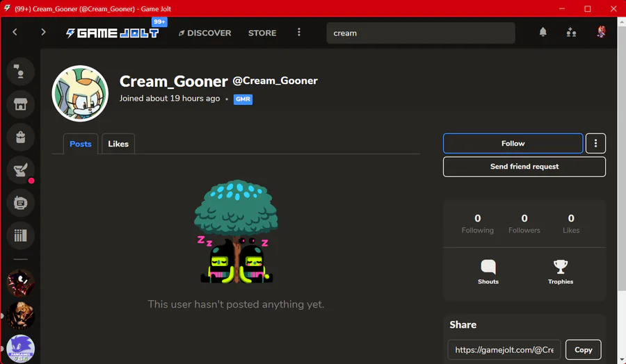This screenshot has width=626, height=364.
Task: Open the brown creature community thumbnail
Action: [x=20, y=316]
